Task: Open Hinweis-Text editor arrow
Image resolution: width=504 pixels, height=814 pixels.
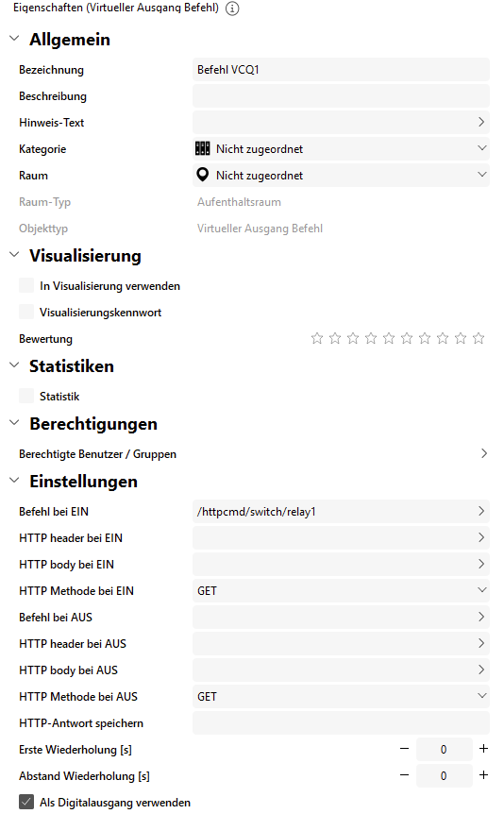Action: [x=481, y=122]
